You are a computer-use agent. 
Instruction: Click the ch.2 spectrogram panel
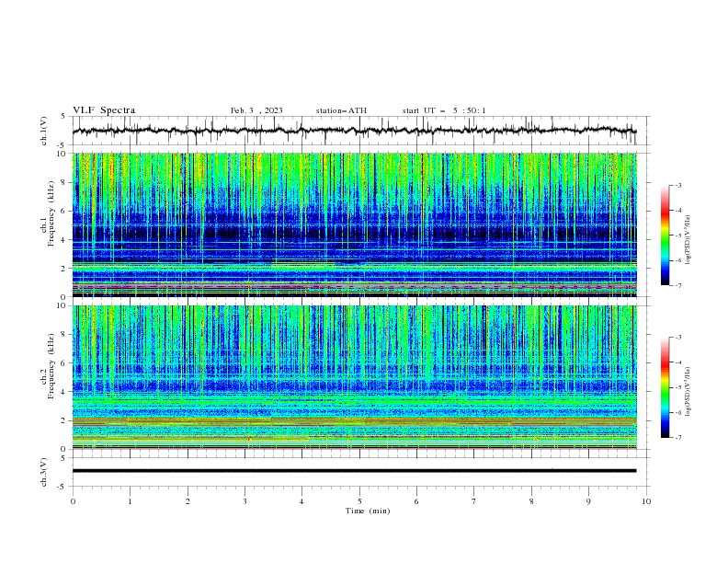click(354, 377)
